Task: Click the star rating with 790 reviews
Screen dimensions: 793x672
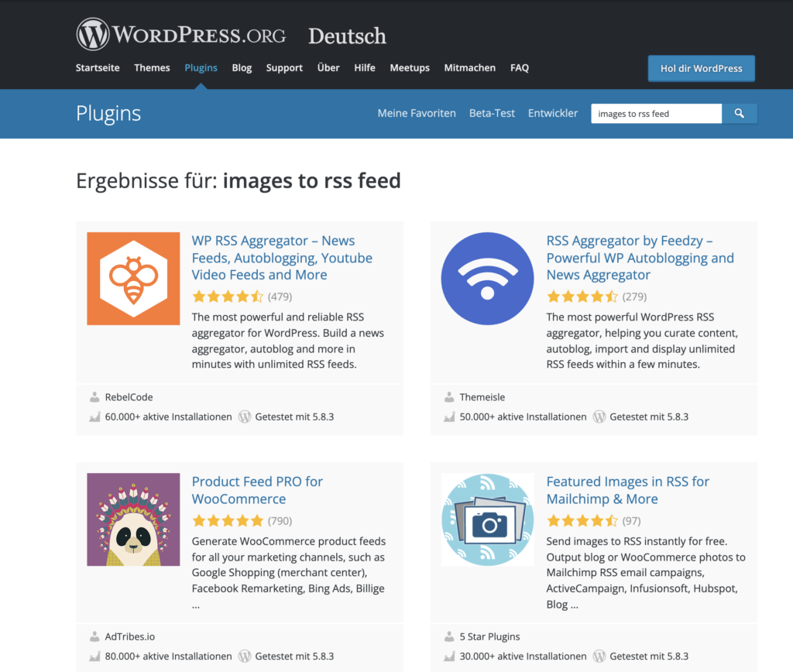Action: click(228, 521)
